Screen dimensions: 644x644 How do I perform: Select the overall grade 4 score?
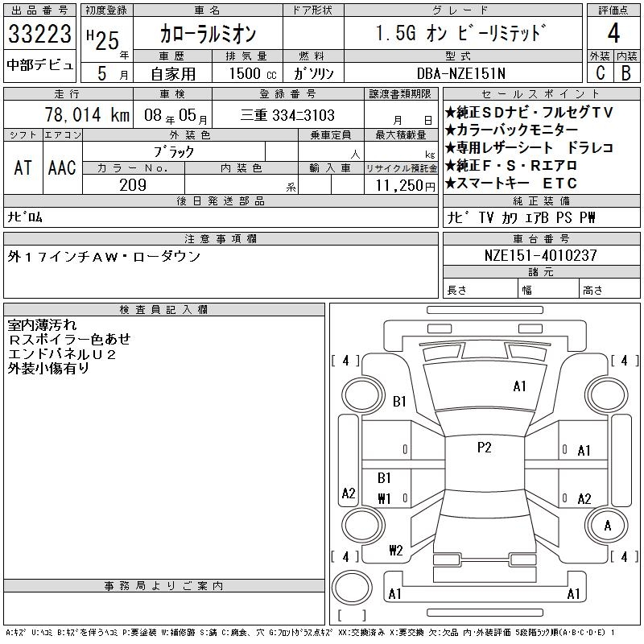[613, 33]
